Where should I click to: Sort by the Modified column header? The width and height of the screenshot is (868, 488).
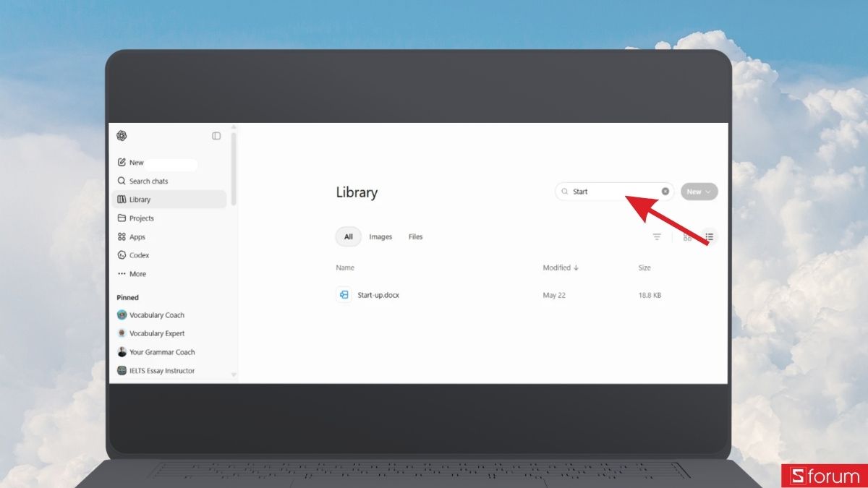(561, 268)
